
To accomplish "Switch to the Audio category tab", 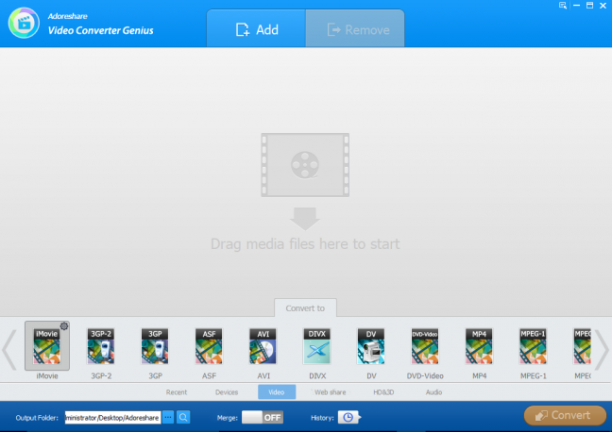I will coord(434,392).
